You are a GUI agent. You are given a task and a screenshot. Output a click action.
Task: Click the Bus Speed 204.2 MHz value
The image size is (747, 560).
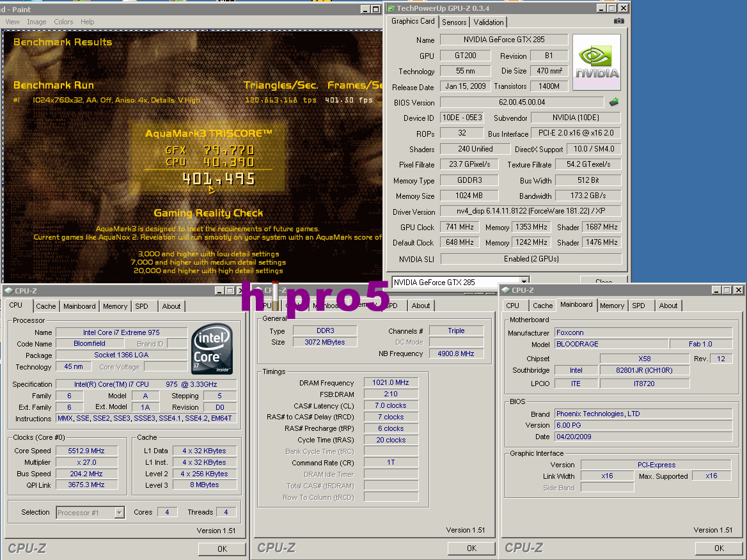pyautogui.click(x=86, y=473)
